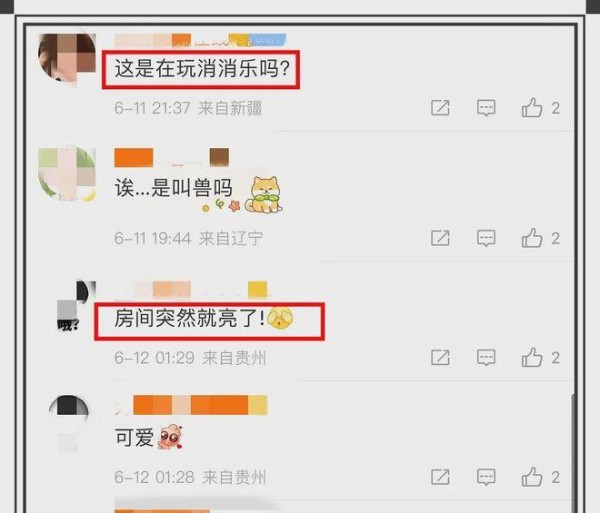Reply to the 可爱 comment
This screenshot has width=600, height=513.
click(486, 477)
